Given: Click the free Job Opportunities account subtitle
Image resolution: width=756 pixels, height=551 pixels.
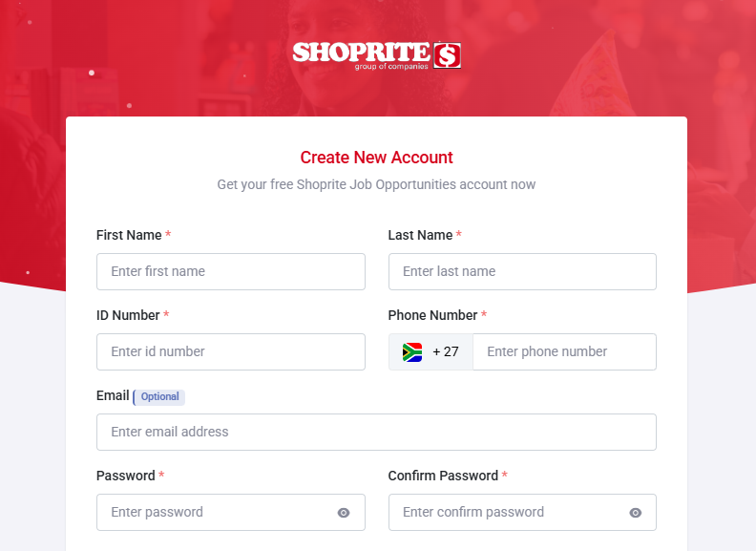Looking at the screenshot, I should tap(376, 184).
